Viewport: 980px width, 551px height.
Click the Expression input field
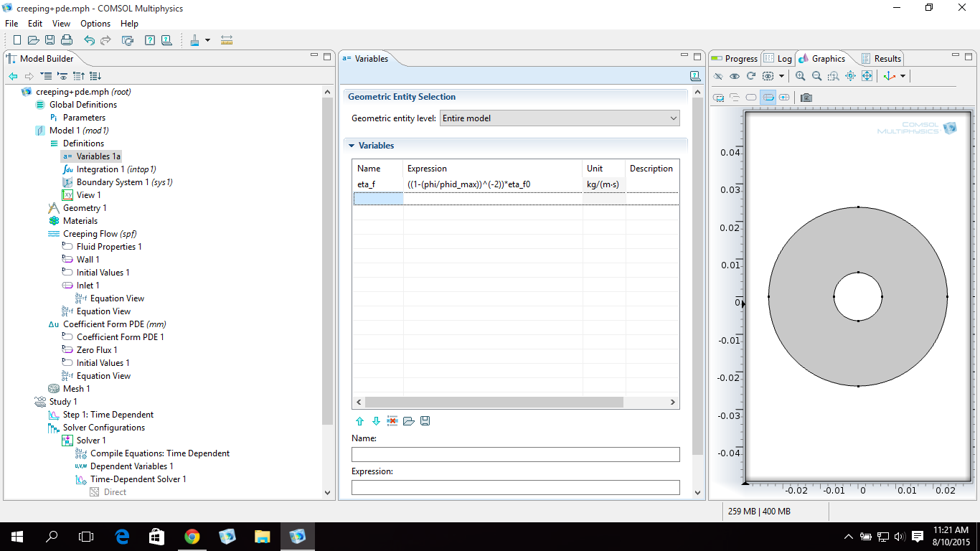[515, 487]
